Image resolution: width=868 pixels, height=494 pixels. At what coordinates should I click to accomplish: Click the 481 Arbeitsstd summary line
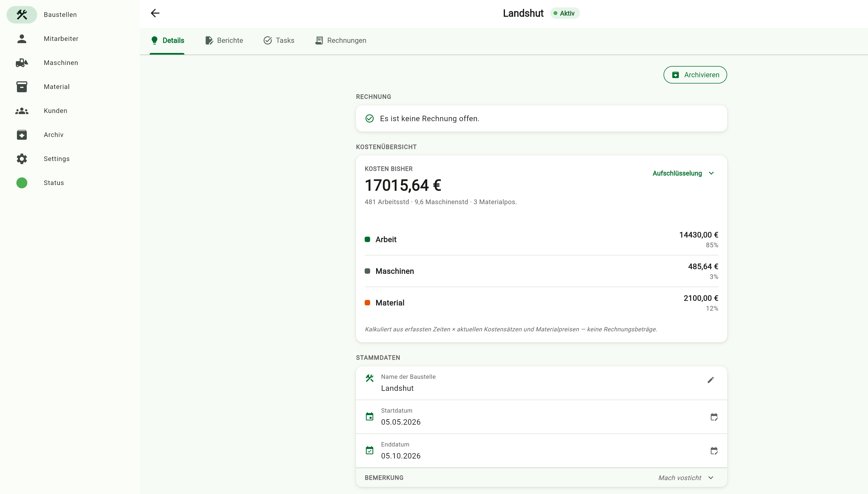click(x=441, y=202)
